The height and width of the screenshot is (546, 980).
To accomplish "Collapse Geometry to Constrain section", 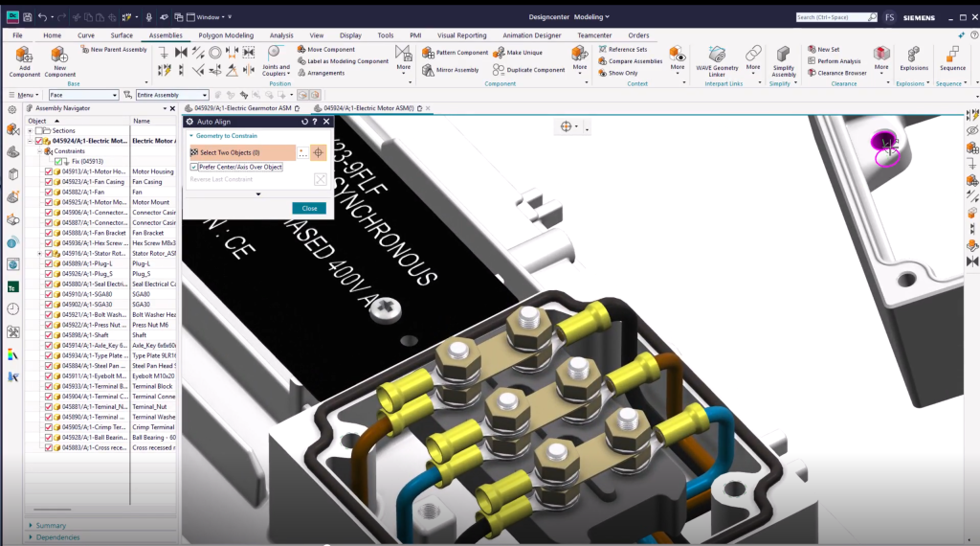I will tap(191, 136).
